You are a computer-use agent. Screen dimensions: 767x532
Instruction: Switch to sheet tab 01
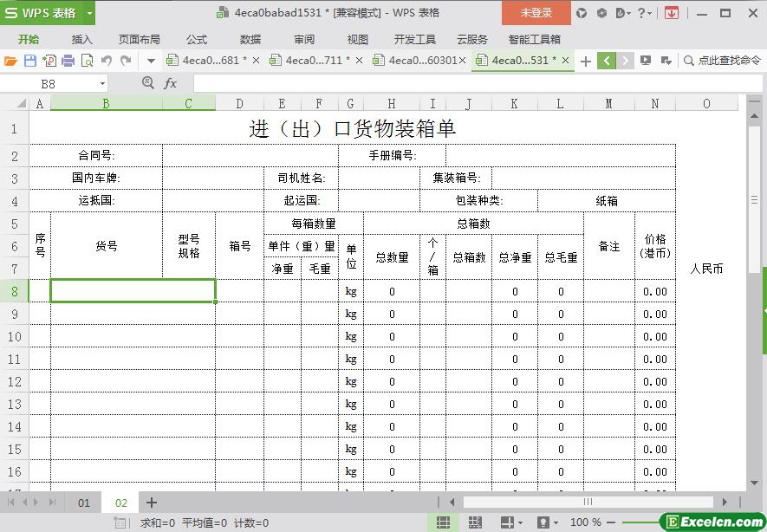point(84,503)
